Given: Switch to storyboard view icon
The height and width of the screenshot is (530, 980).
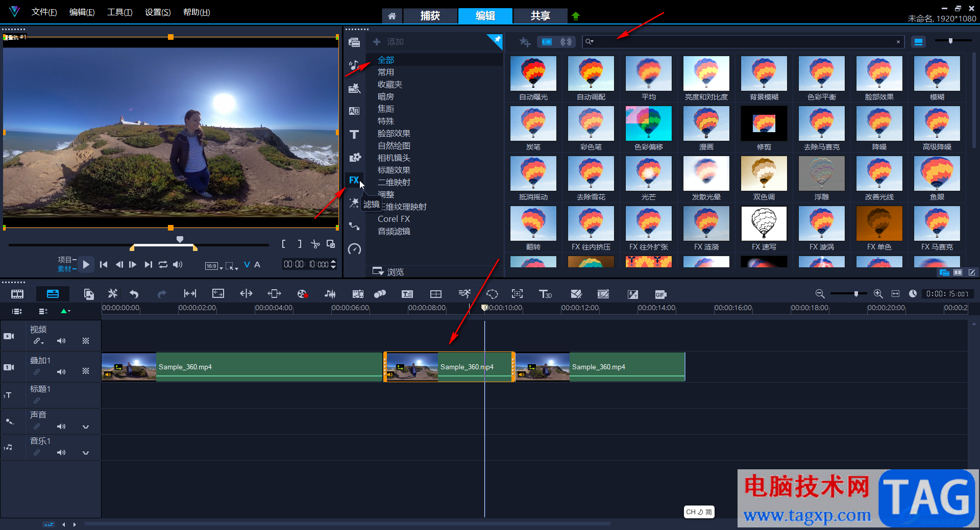Looking at the screenshot, I should point(17,294).
